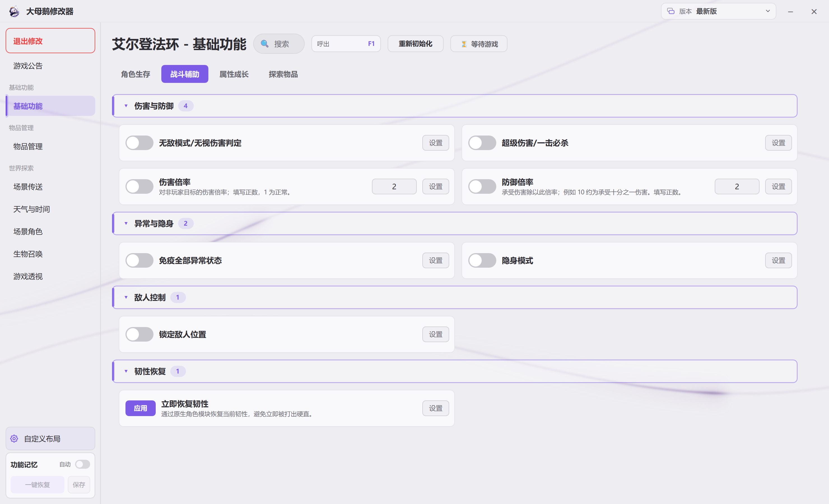This screenshot has height=504, width=829.
Task: Click the 防御倍率 value field
Action: point(737,186)
